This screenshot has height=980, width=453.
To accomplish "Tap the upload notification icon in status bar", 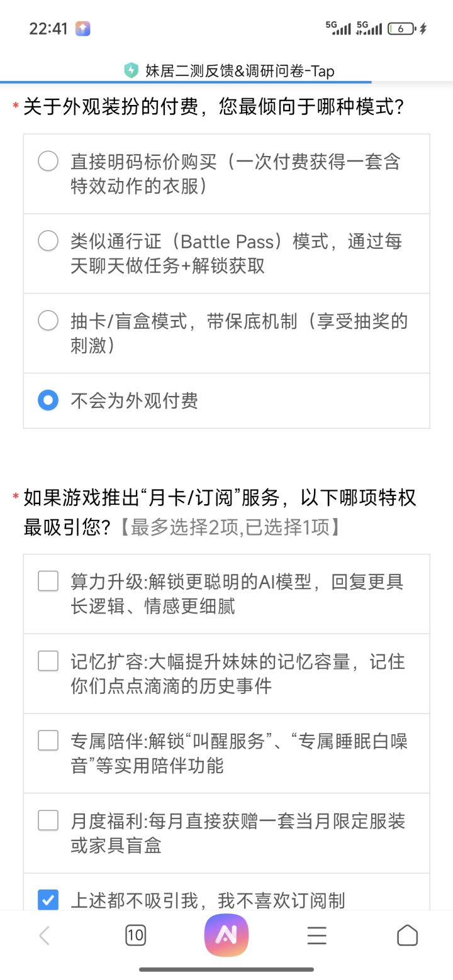I will 82,28.
